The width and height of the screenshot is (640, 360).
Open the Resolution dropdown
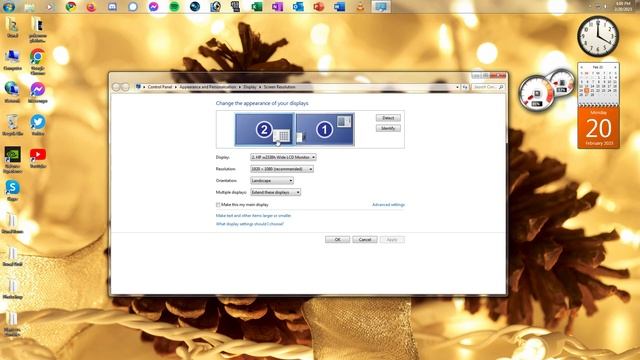282,169
